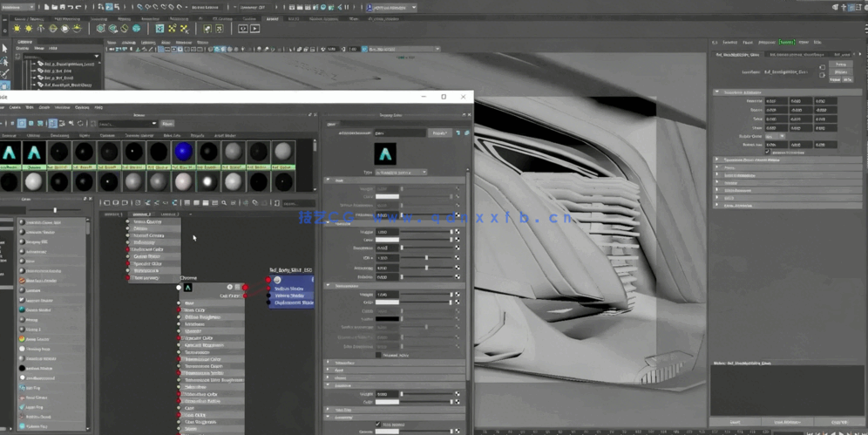This screenshot has width=868, height=435.
Task: Click the Chrome node's Arnold icon in graph
Action: click(x=187, y=287)
